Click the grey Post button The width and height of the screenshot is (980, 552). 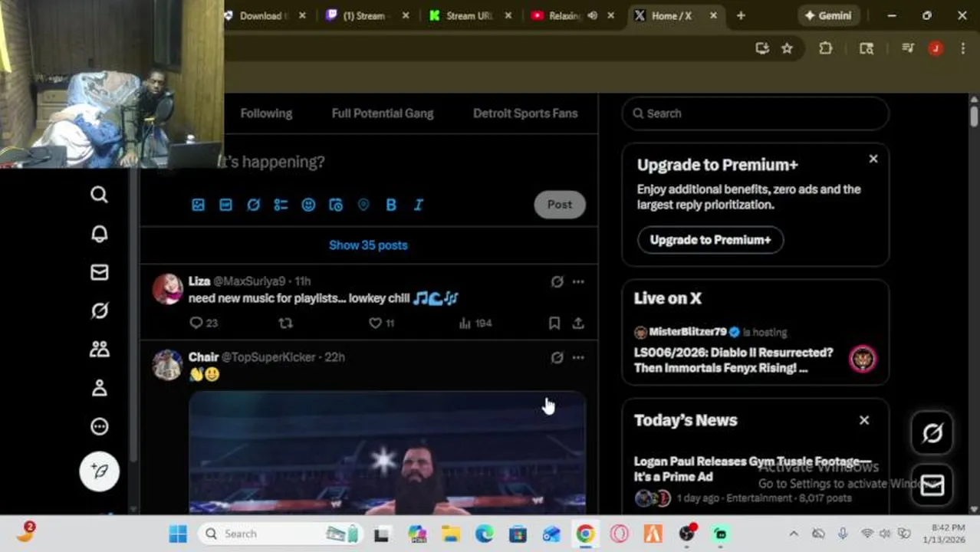[x=559, y=205]
